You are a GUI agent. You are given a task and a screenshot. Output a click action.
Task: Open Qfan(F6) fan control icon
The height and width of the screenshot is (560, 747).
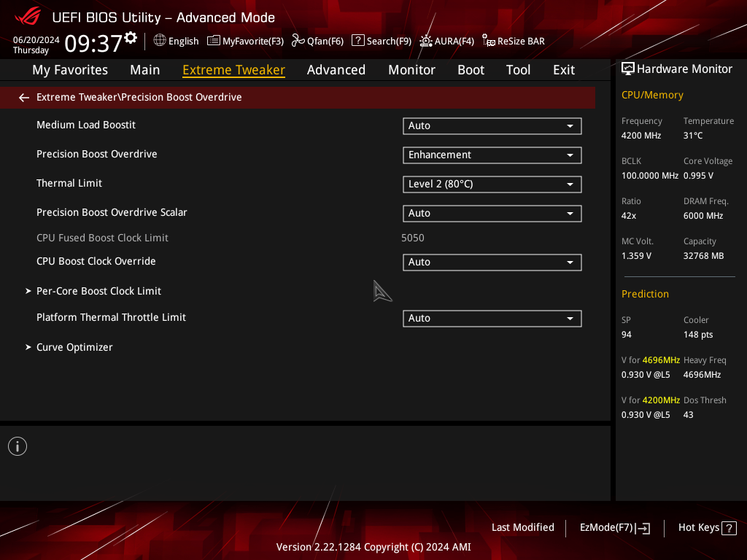tap(298, 41)
